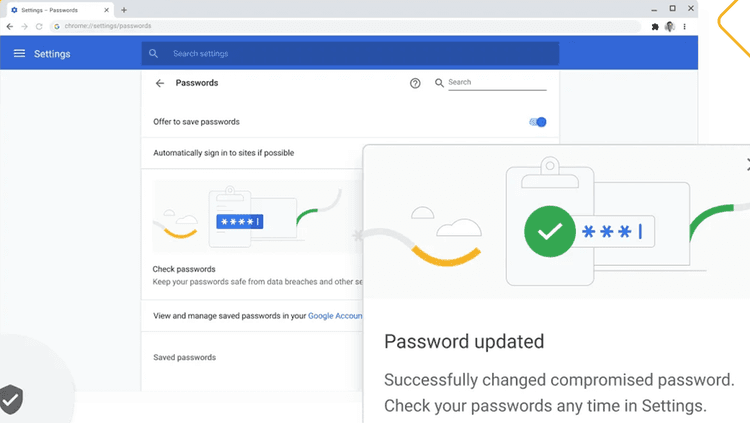The width and height of the screenshot is (750, 423).
Task: Click the magnifier icon in Search settings
Action: 153,54
